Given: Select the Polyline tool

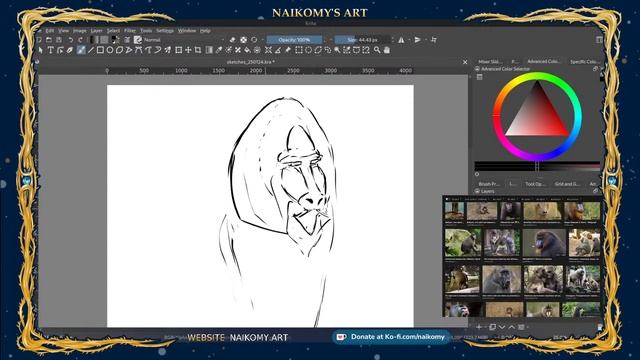Looking at the screenshot, I should point(129,50).
